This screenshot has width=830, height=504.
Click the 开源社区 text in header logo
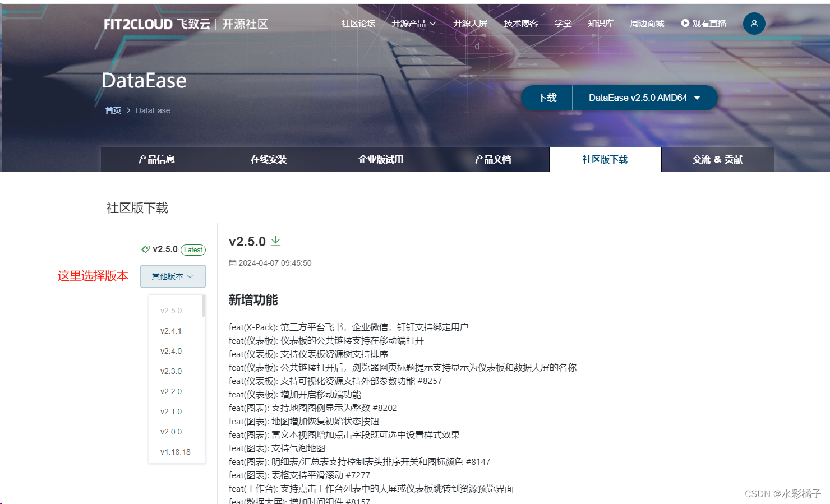(245, 24)
